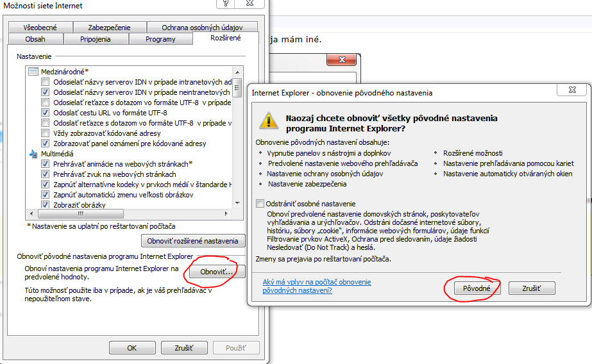The width and height of the screenshot is (592, 364).
Task: Click horizontal scroll left arrow
Action: tap(31, 213)
